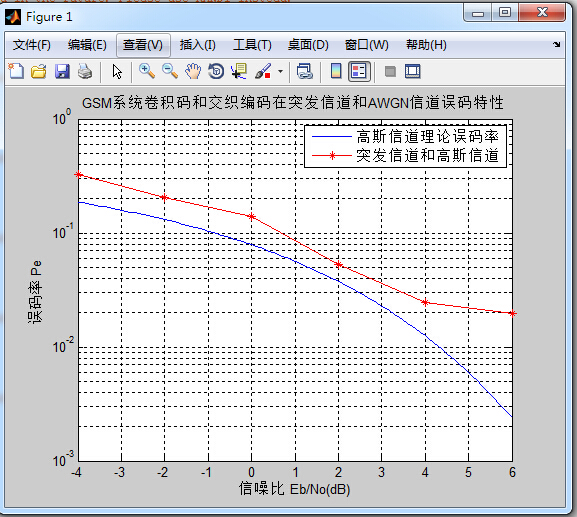Click the red data marker at x=4
This screenshot has width=577, height=517.
(425, 302)
